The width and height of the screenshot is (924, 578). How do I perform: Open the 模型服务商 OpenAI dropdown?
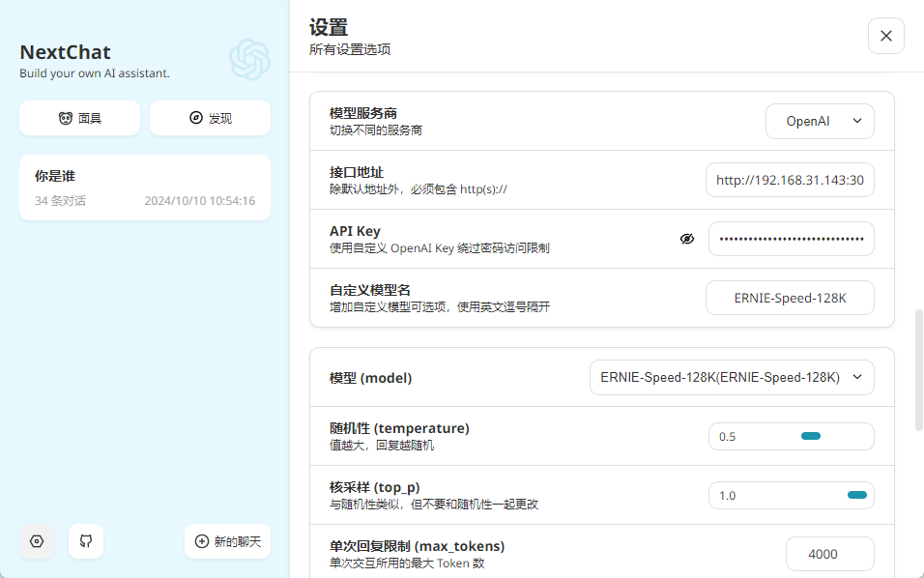point(820,122)
